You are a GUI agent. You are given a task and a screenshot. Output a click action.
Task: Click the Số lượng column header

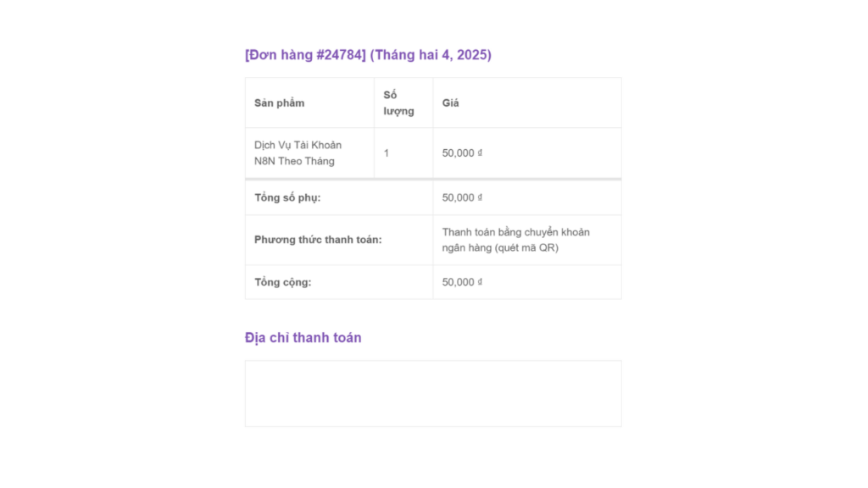[398, 103]
